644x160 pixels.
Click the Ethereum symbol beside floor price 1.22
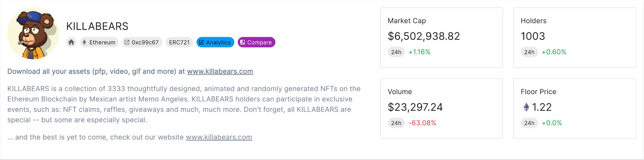click(x=526, y=107)
